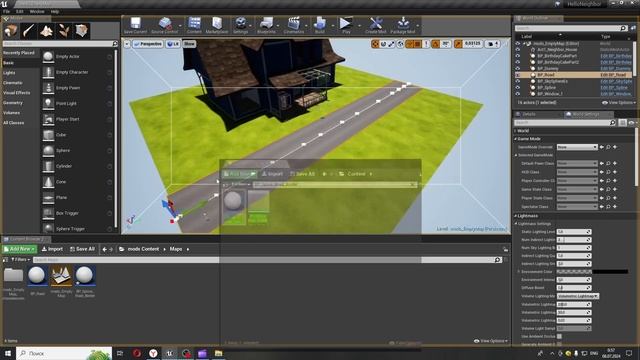Click the Save Current toolbar icon

point(135,23)
